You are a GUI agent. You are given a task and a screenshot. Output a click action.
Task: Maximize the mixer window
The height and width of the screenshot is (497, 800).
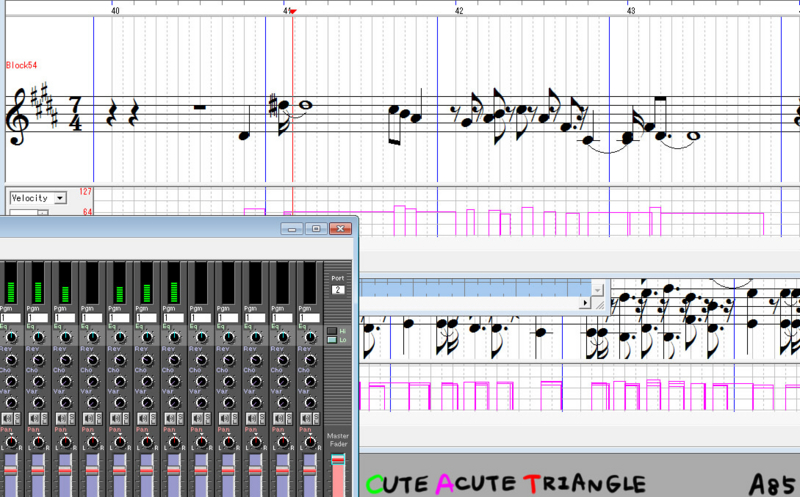click(316, 229)
